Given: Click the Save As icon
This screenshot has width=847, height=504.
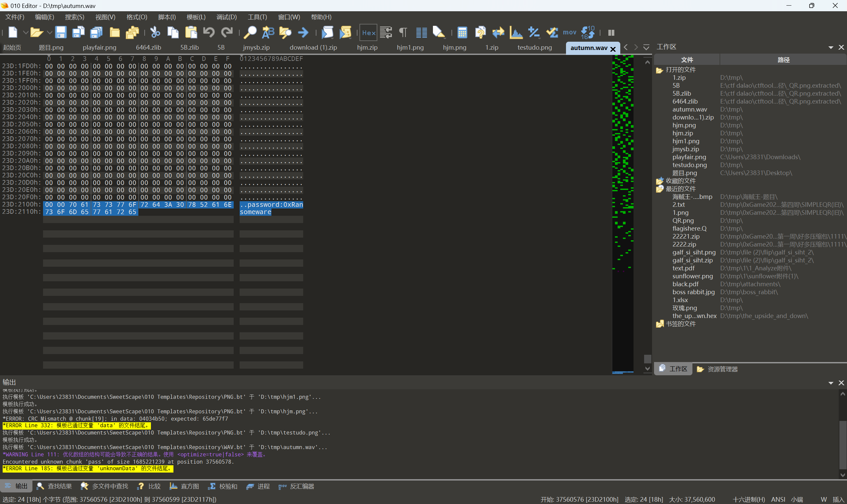Looking at the screenshot, I should pos(78,33).
